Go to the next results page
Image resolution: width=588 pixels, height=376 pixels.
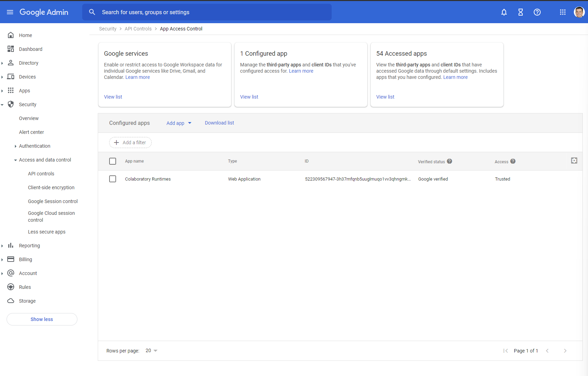coord(565,351)
